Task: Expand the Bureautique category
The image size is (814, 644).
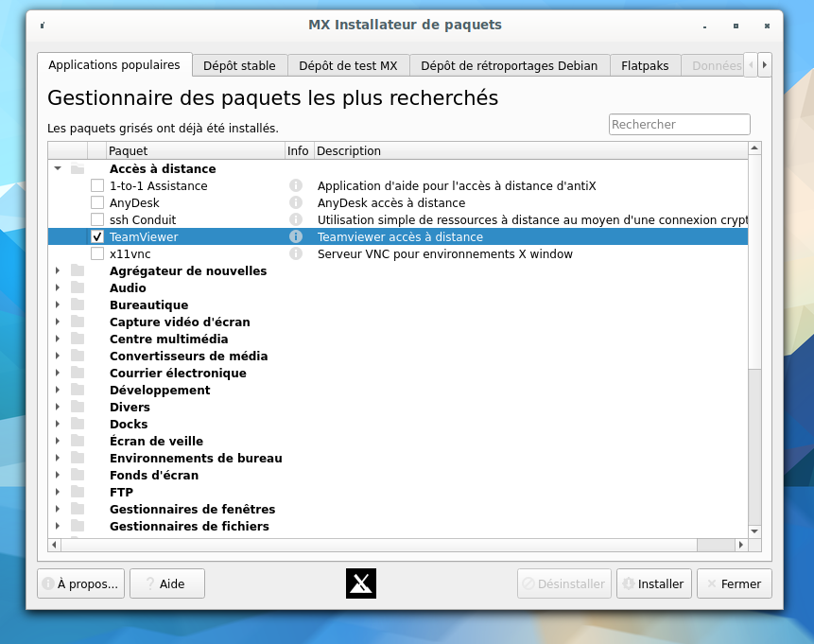Action: click(58, 305)
